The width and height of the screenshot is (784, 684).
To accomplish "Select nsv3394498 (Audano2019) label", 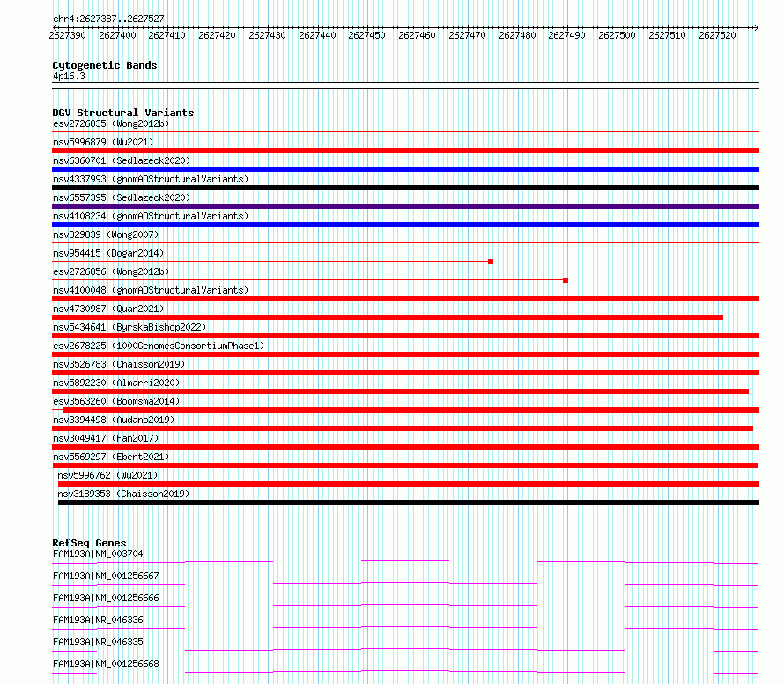I will [x=114, y=420].
